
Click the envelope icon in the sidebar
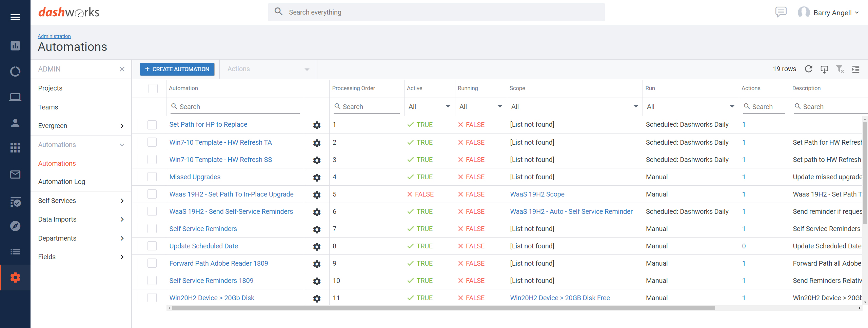point(15,175)
